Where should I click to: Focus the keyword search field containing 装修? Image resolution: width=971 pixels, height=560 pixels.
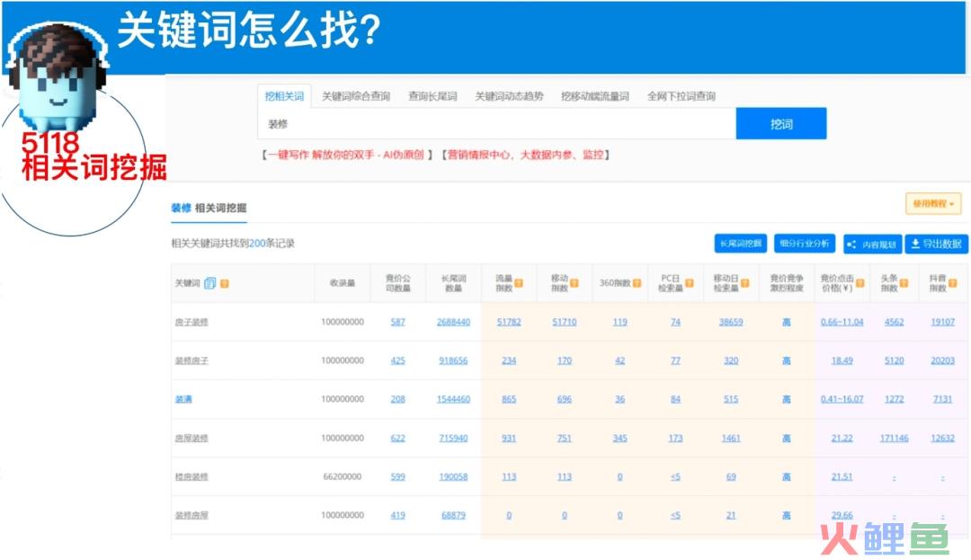coord(496,124)
